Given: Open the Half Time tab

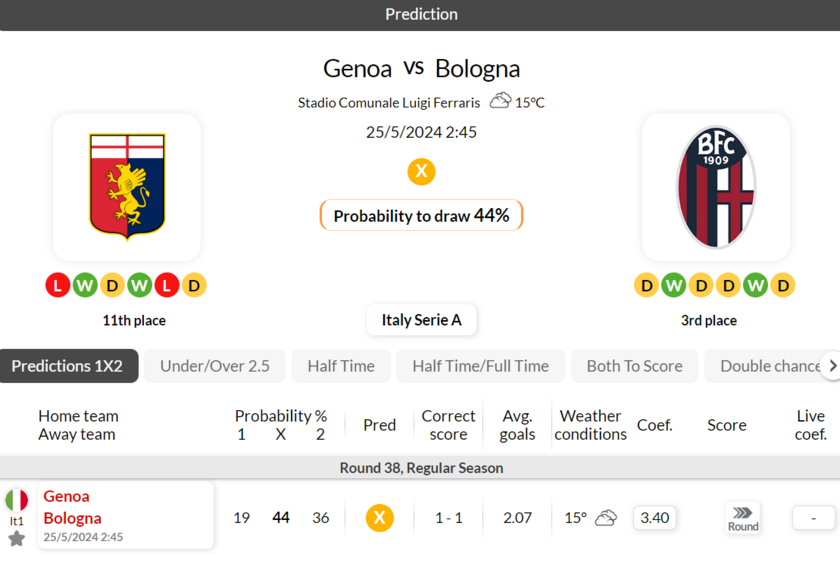Looking at the screenshot, I should [341, 366].
